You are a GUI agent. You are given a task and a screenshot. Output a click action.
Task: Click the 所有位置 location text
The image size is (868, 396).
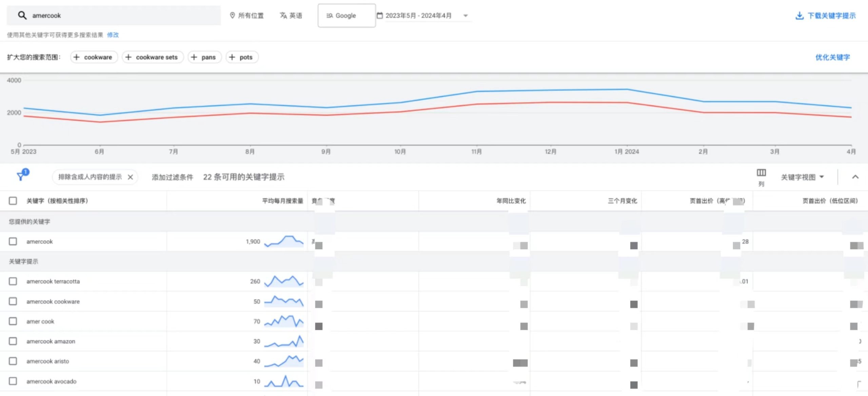tap(251, 15)
